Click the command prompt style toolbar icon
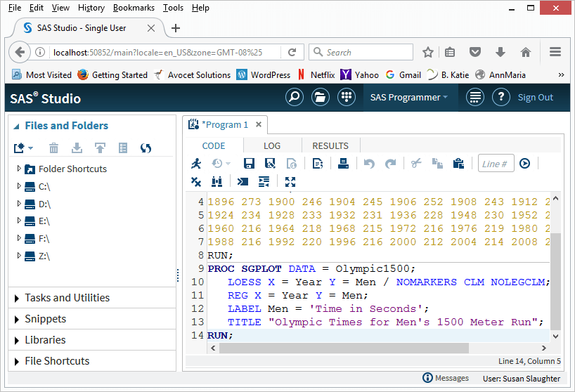 click(x=243, y=182)
